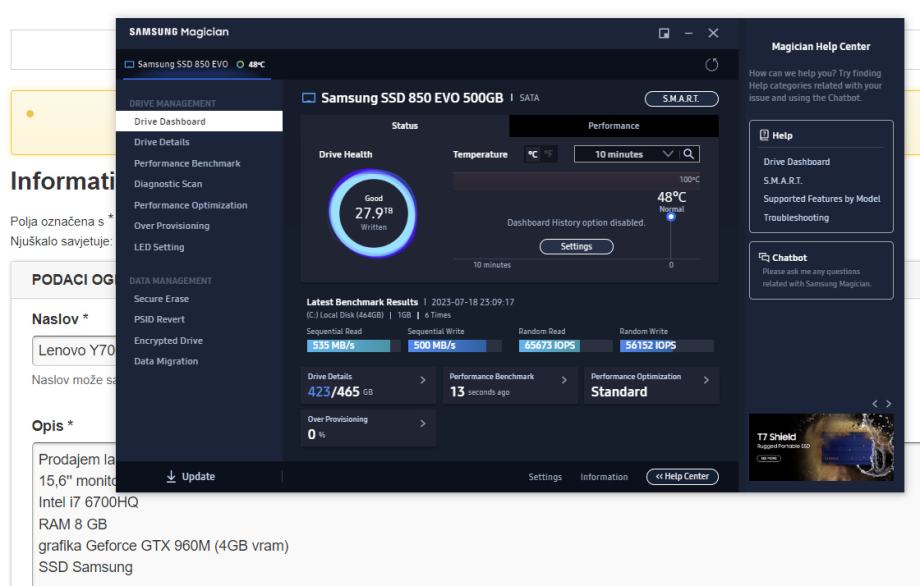920x586 pixels.
Task: Click the Update download arrow icon
Action: [x=171, y=476]
